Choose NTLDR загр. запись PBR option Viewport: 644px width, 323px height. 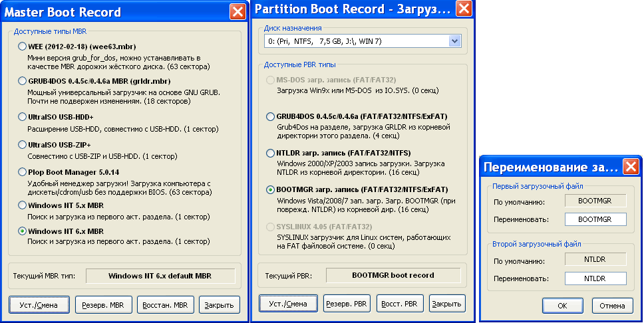point(270,152)
